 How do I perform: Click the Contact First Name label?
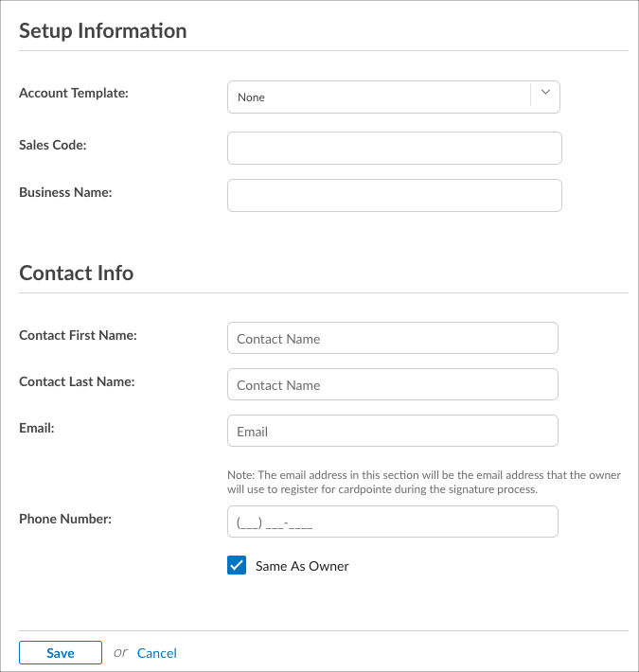[78, 335]
